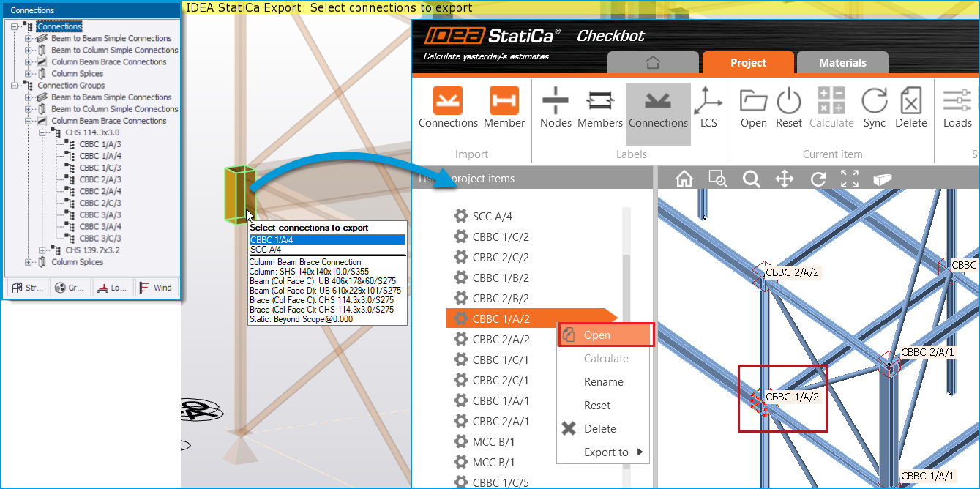Select CBBC 1/A/4 in the Connections tree
The height and width of the screenshot is (489, 980).
point(100,156)
